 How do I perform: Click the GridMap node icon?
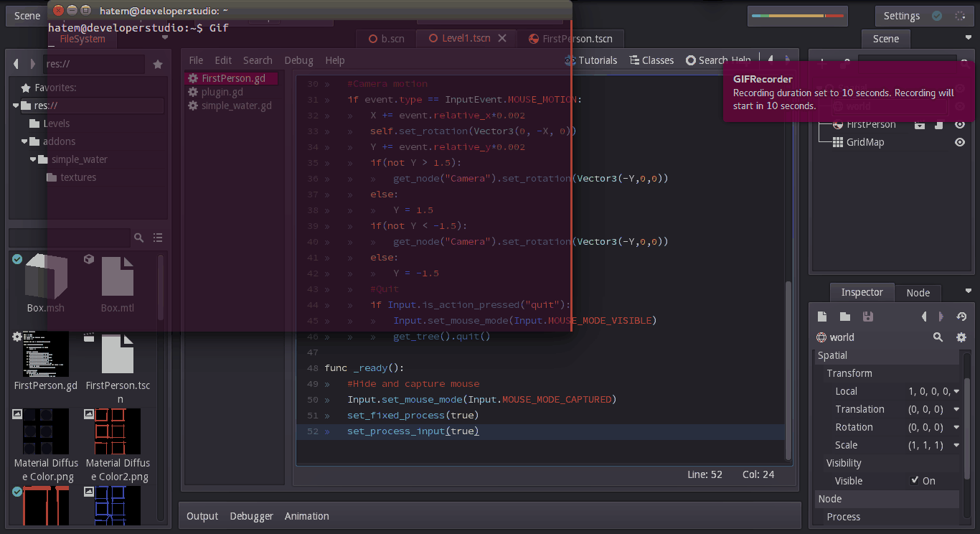coord(838,142)
